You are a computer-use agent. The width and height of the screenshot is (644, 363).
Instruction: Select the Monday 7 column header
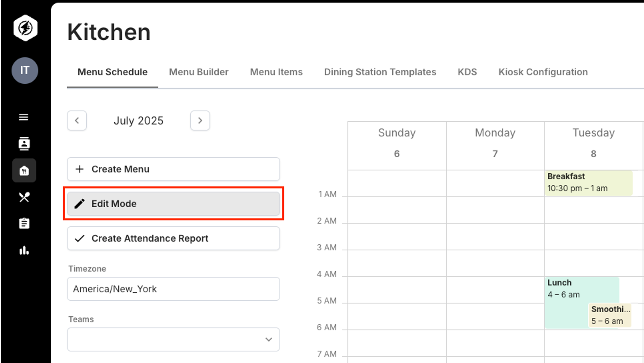click(495, 146)
